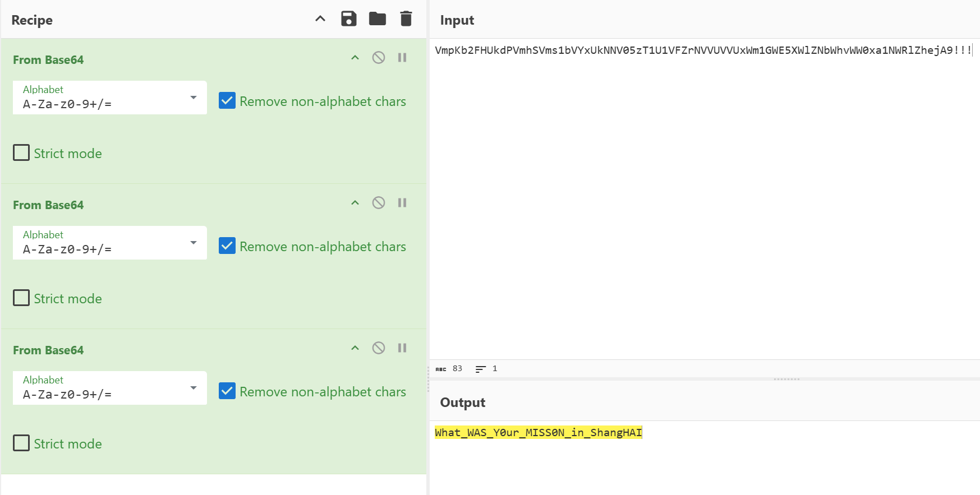
Task: Open the Alphabet dropdown in second operation
Action: pyautogui.click(x=110, y=243)
